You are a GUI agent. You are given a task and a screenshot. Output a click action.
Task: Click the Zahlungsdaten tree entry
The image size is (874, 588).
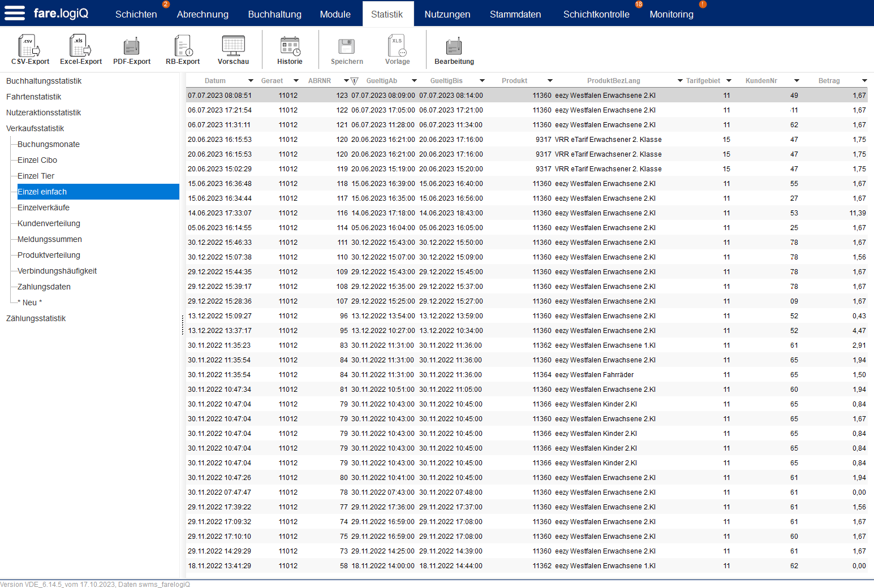click(x=44, y=287)
